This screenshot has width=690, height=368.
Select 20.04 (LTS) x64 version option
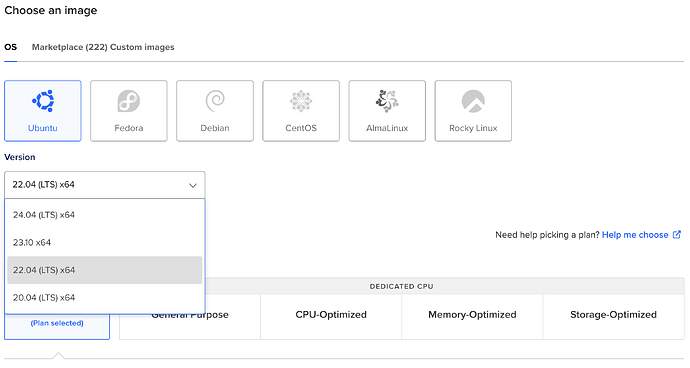[x=105, y=298]
